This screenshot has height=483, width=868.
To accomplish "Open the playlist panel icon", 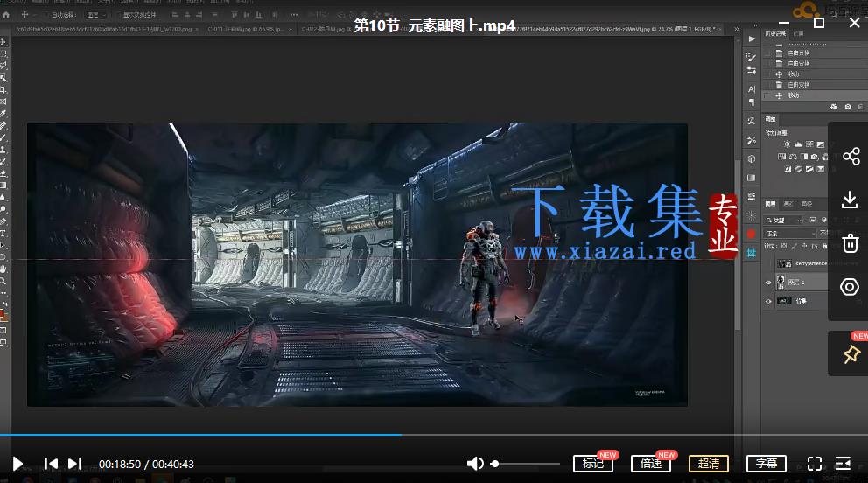I will coord(843,464).
